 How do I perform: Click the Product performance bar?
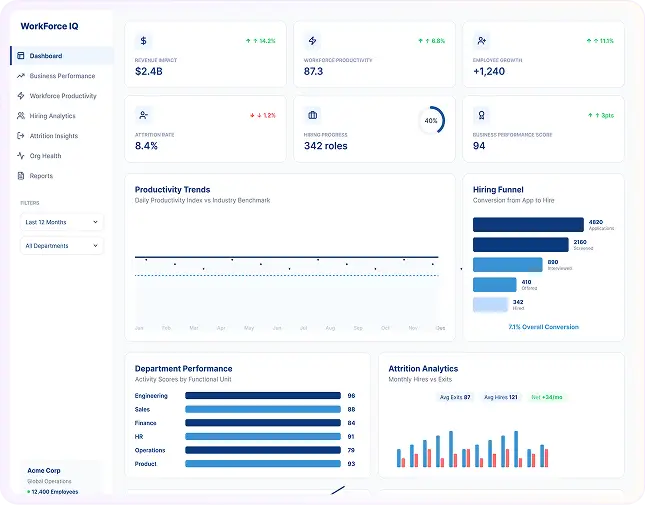tap(263, 464)
